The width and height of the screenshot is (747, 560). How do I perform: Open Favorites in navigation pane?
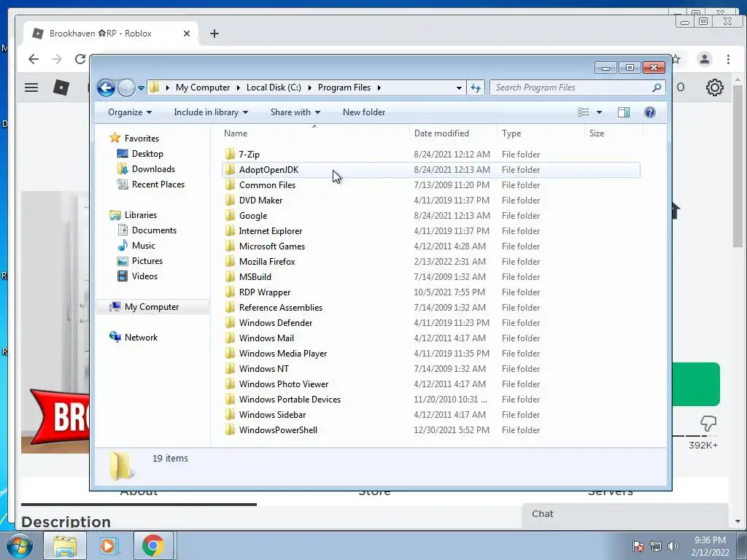coord(142,139)
